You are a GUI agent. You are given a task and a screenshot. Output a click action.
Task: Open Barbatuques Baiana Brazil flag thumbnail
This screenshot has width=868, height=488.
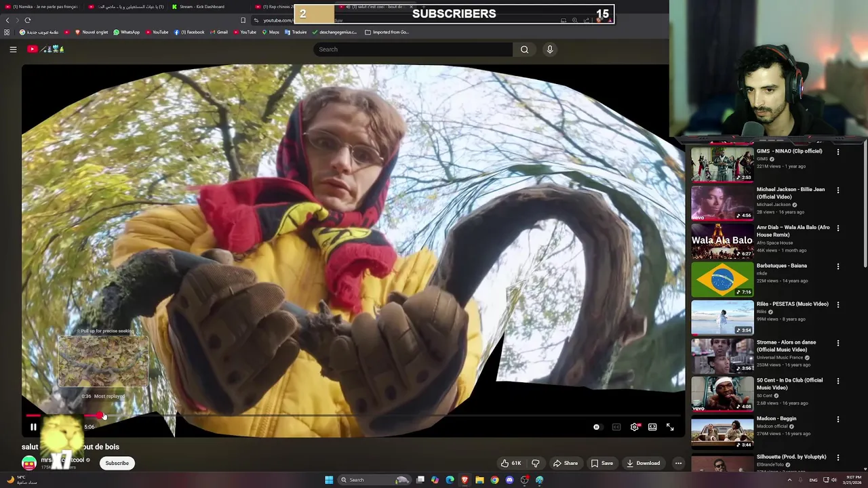722,279
